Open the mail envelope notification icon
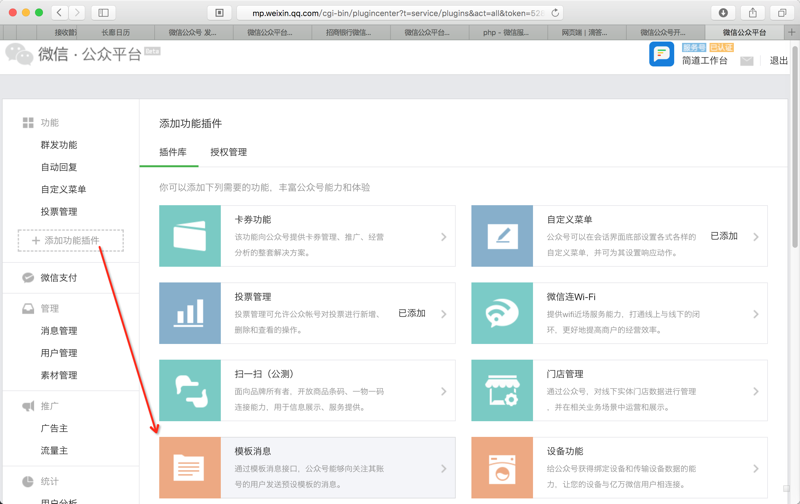This screenshot has width=800, height=504. 747,61
